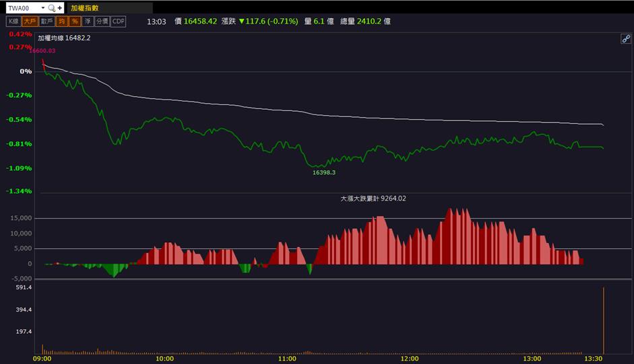Image resolution: width=634 pixels, height=364 pixels.
Task: Toggle the 均 average line button
Action: tap(61, 22)
